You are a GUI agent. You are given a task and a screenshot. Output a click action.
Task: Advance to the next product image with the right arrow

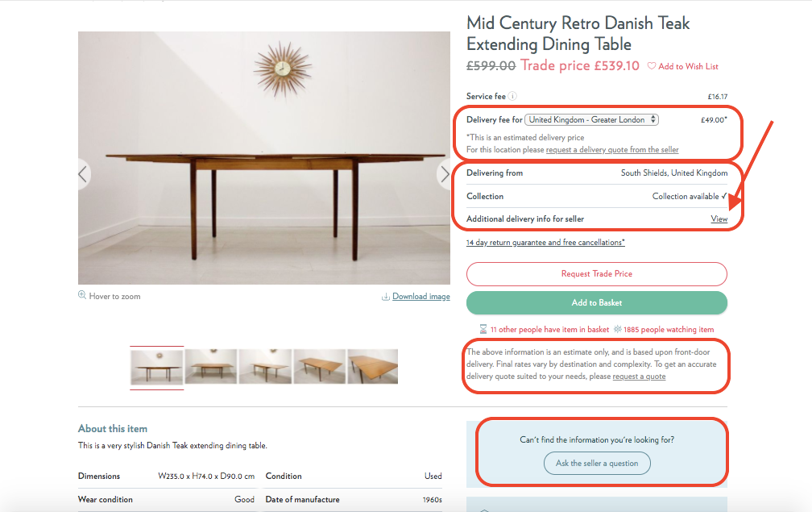pos(445,174)
